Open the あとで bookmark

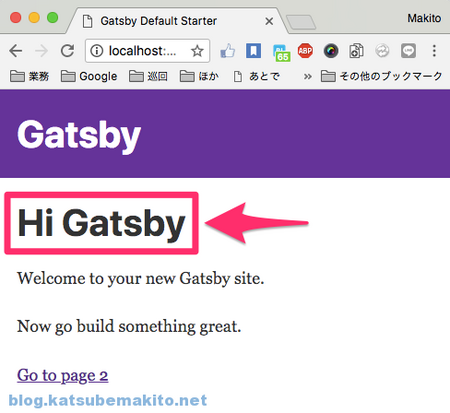coord(256,76)
